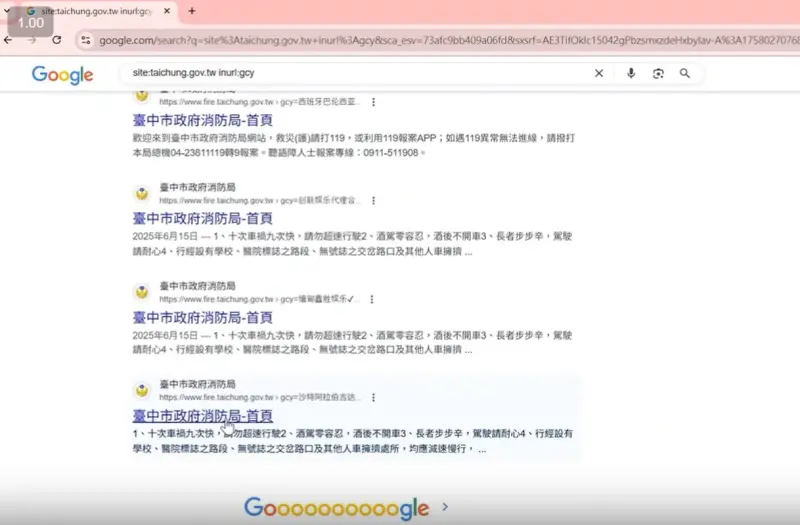Click the gcy=西班牙 result URL breadcrumb

click(260, 102)
